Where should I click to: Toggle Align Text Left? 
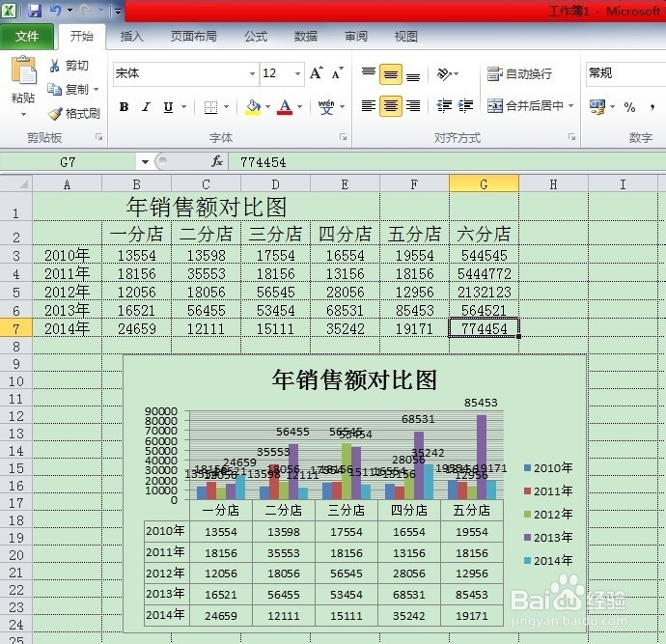pyautogui.click(x=369, y=105)
